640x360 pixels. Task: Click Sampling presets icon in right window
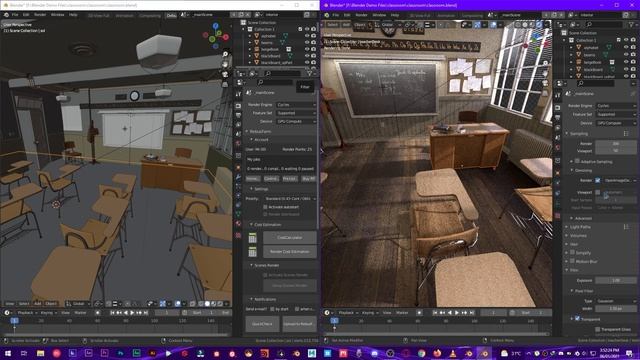point(626,133)
